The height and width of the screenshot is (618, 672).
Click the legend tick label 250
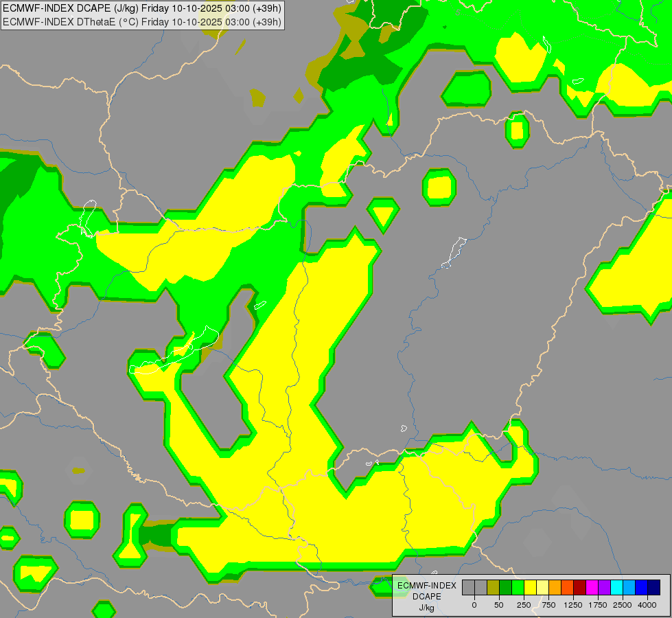click(x=524, y=605)
